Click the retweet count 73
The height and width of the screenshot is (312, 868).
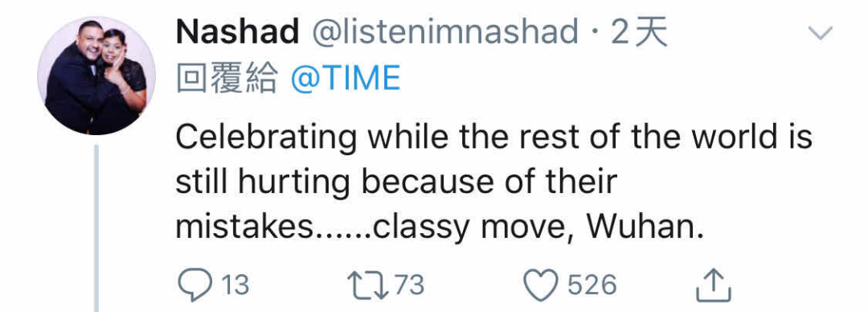pos(409,285)
